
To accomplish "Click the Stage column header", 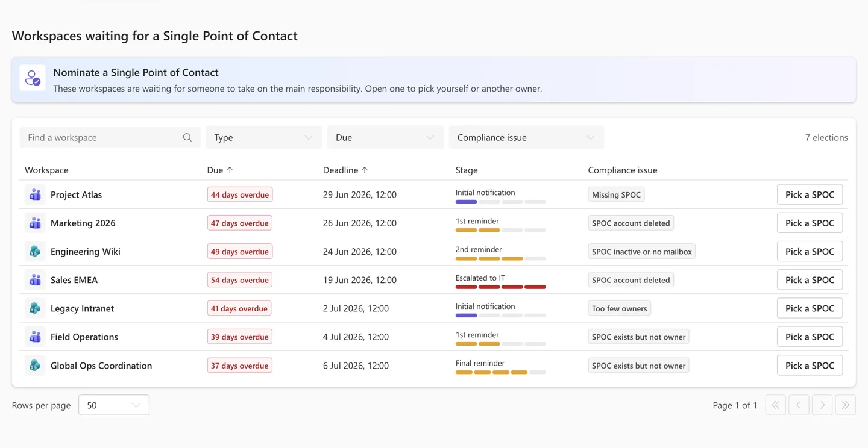I will 467,170.
